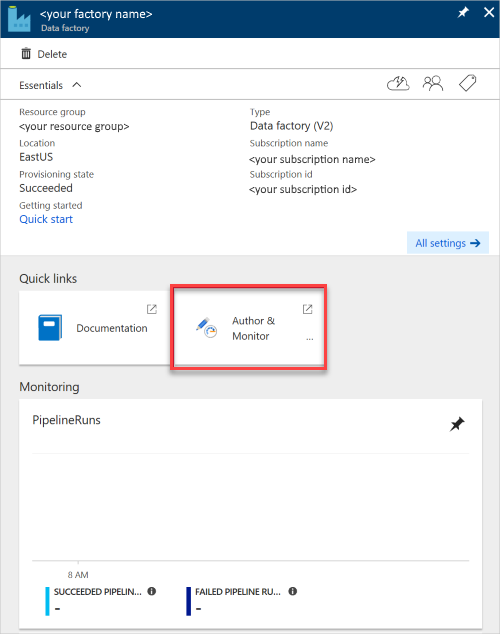Open the users access control icon
The height and width of the screenshot is (634, 500).
click(x=433, y=83)
